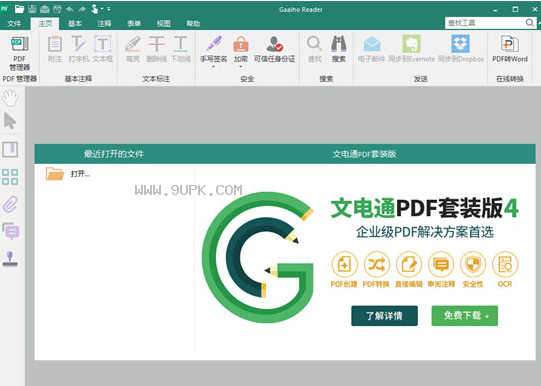The image size is (541, 386).
Task: Click the 审阅注释 feature icon
Action: click(x=441, y=265)
